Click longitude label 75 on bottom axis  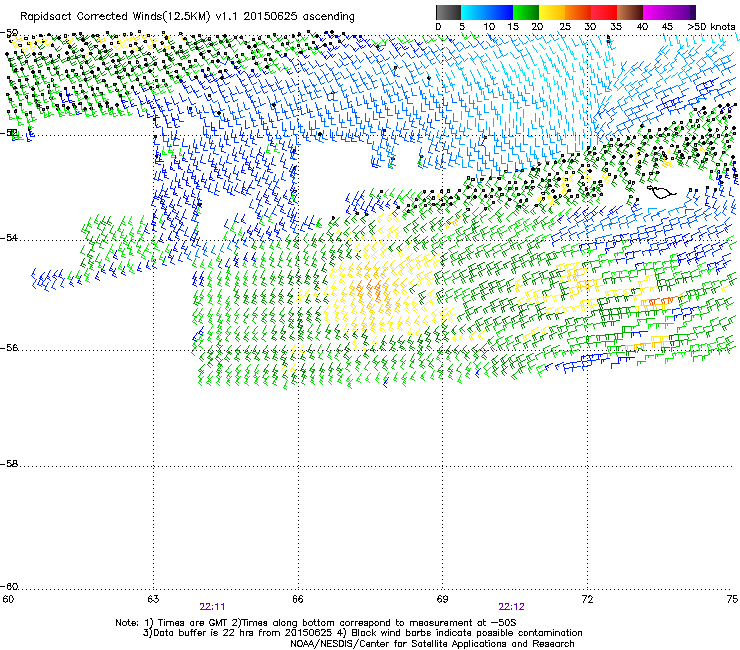[x=732, y=599]
